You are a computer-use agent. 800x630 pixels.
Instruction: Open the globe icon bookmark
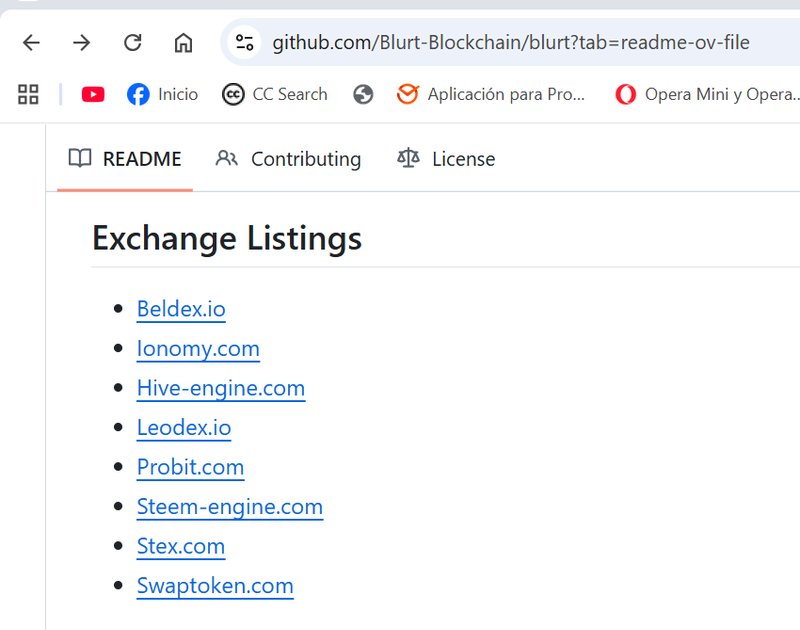tap(363, 94)
